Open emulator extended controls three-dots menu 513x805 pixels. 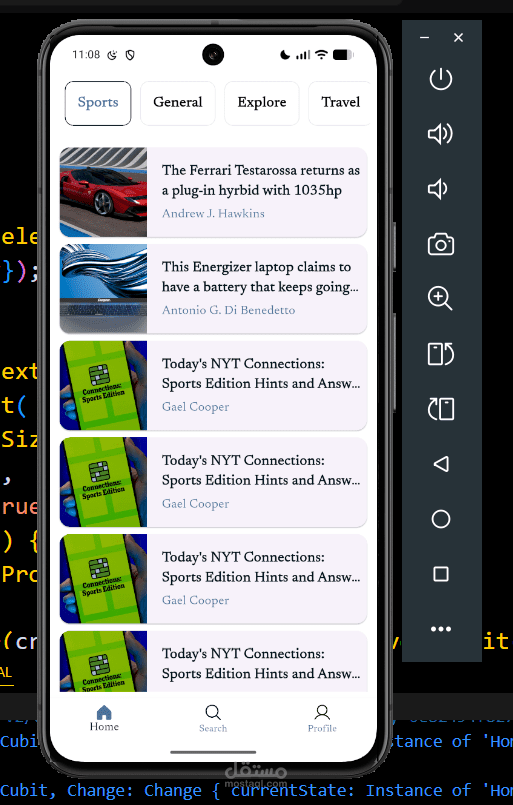pos(441,629)
